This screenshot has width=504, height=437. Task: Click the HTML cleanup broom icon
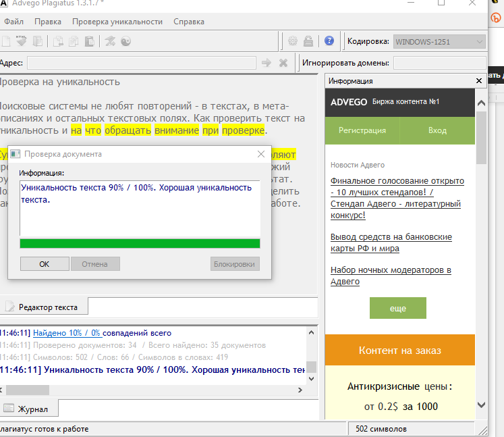21,41
